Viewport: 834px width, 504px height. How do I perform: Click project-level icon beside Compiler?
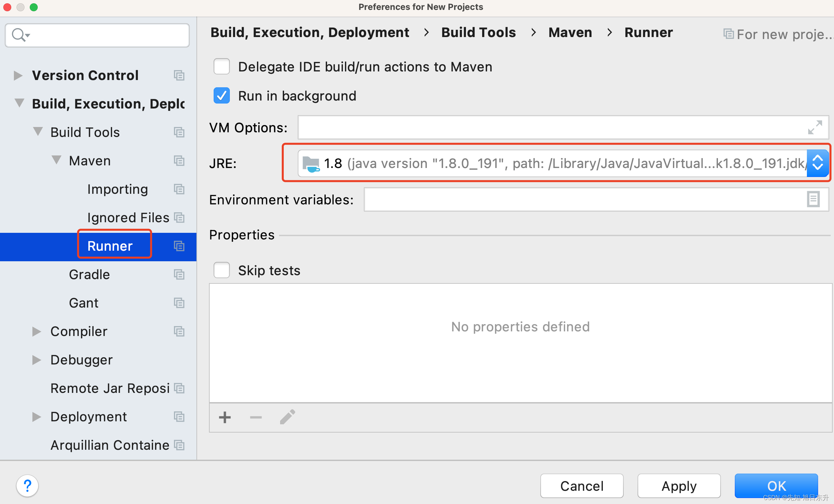(x=179, y=331)
